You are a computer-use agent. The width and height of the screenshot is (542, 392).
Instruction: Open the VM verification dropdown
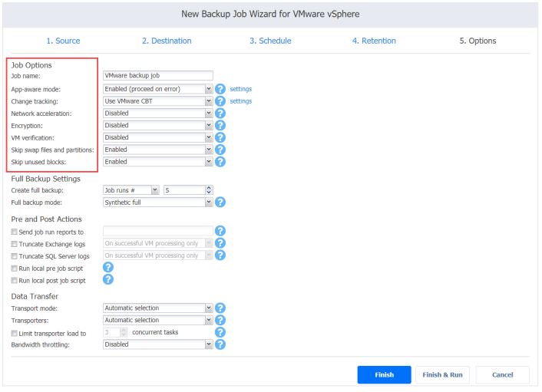[157, 137]
